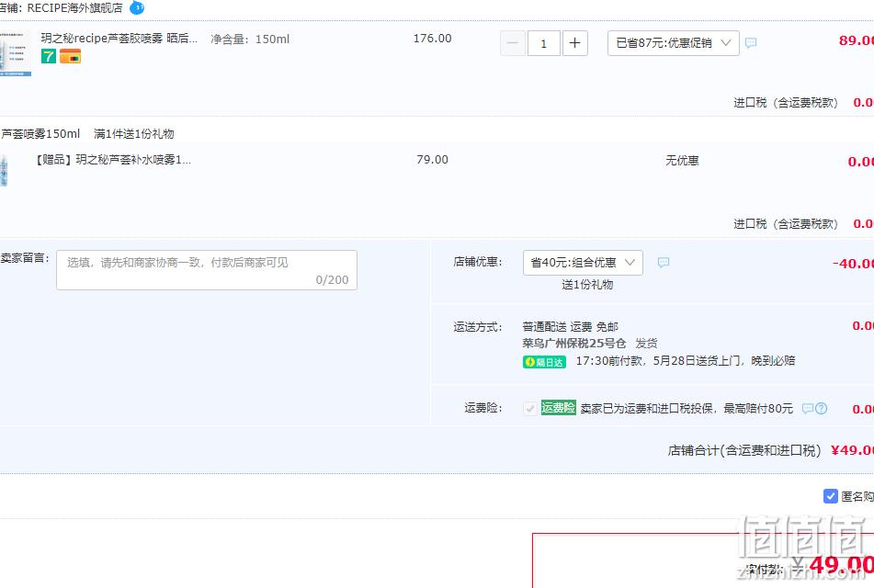
Task: Open the 玥之秘recipe芦荟胶喷雾 product thumbnail
Action: coord(15,53)
